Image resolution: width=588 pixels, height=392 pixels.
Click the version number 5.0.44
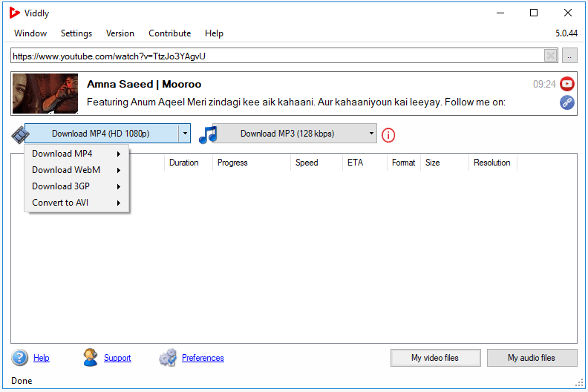point(566,33)
